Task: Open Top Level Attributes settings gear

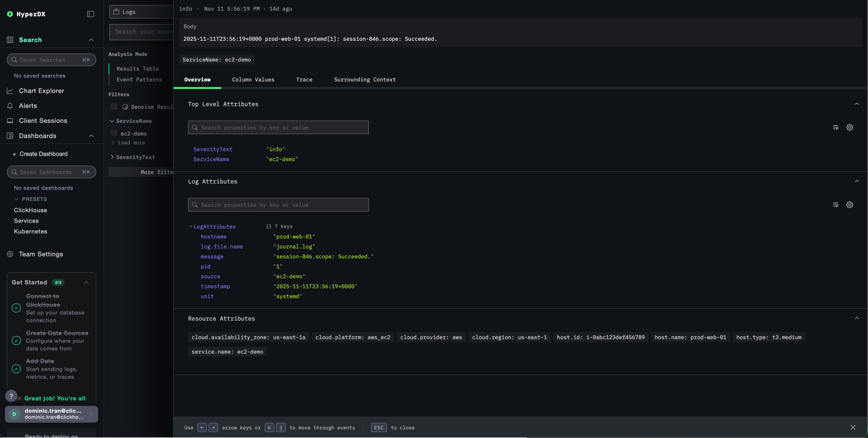Action: coord(850,128)
